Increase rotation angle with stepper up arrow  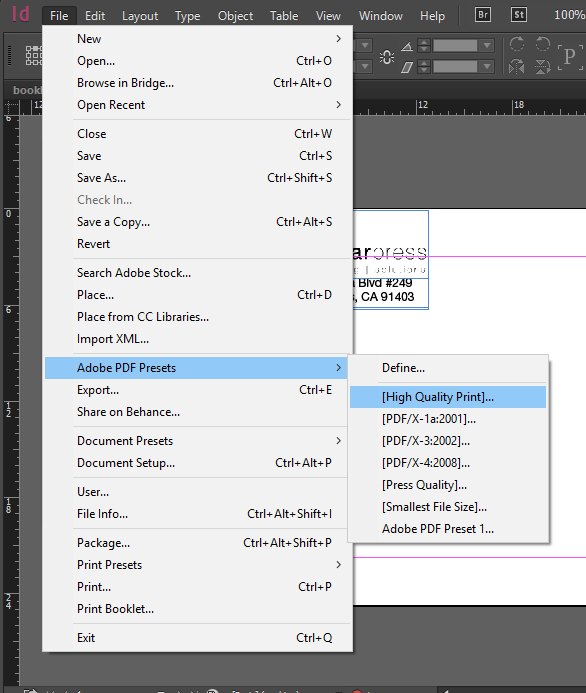(424, 42)
